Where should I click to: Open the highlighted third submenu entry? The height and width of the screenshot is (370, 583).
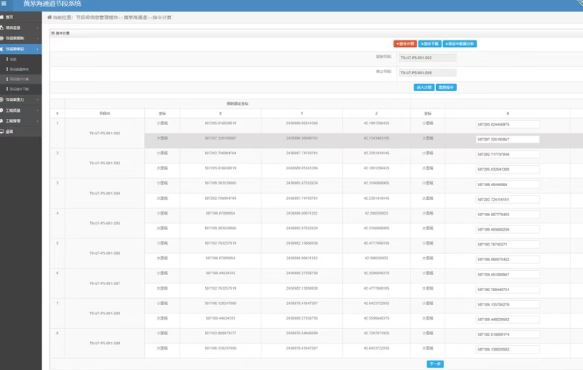point(21,79)
